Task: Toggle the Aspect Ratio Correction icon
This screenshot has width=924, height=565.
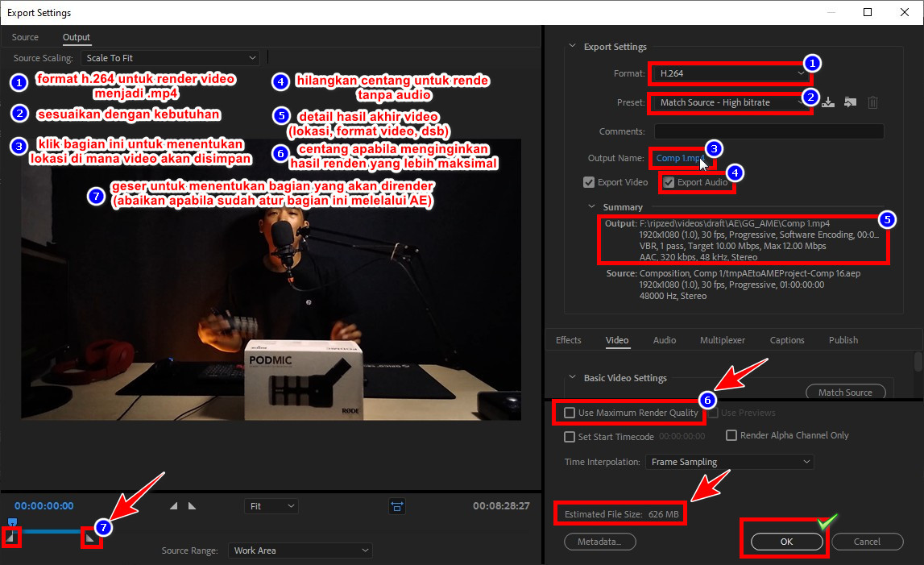Action: pos(397,506)
